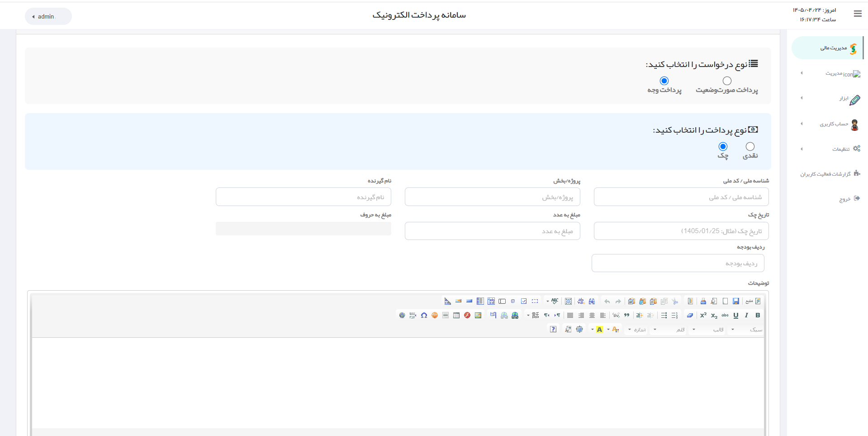Click the Strikethrough (abc) icon
The image size is (868, 436).
tap(725, 316)
